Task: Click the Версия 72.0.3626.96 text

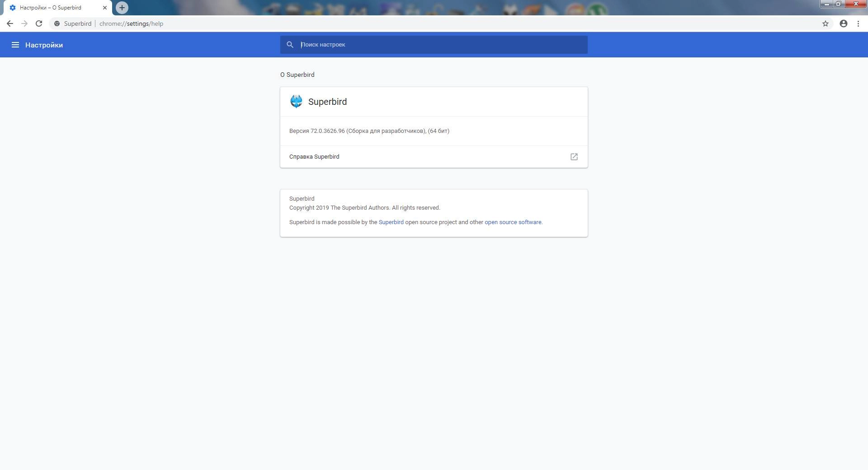Action: [x=369, y=131]
